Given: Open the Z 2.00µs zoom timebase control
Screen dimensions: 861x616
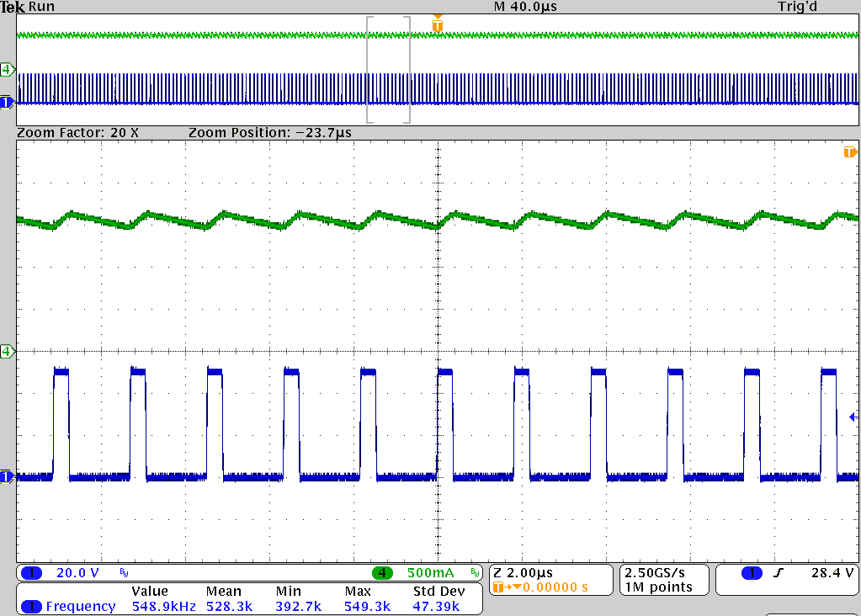Looking at the screenshot, I should [x=525, y=573].
